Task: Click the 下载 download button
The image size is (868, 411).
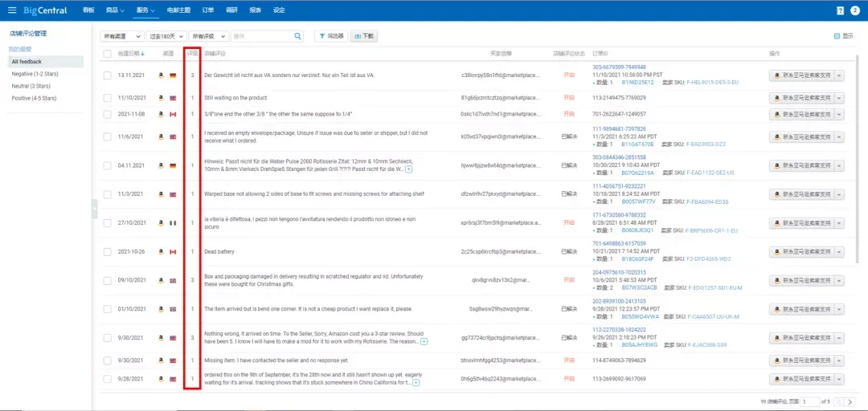Action: [x=364, y=36]
